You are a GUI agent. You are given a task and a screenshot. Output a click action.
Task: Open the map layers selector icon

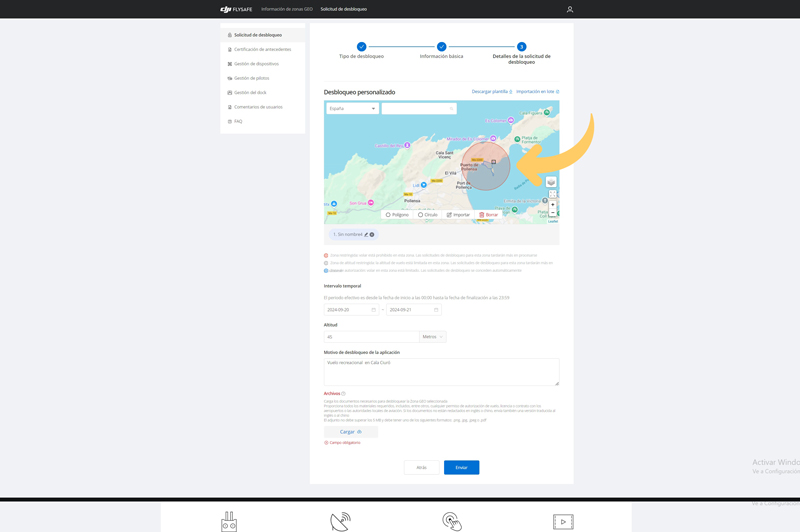(551, 182)
